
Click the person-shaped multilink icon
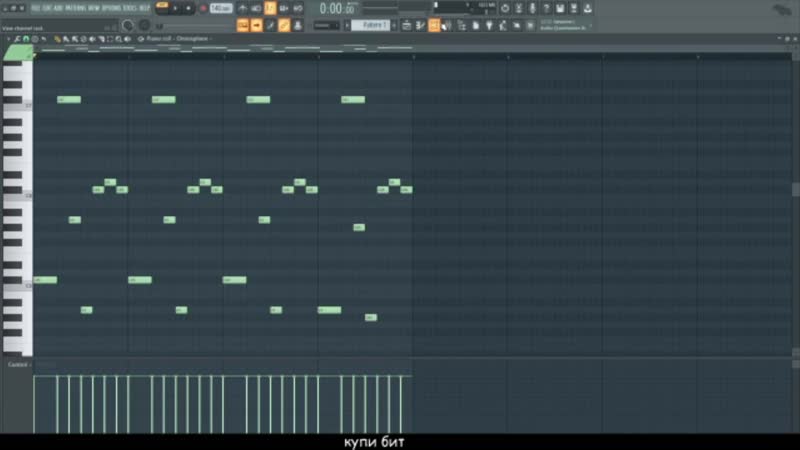coord(298,25)
